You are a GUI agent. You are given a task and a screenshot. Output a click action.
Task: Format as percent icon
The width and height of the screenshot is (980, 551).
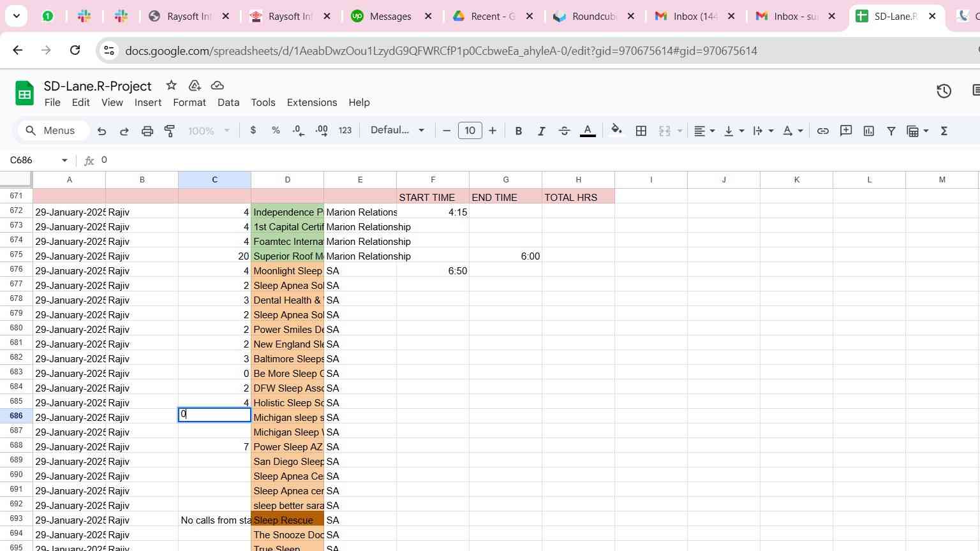point(276,130)
